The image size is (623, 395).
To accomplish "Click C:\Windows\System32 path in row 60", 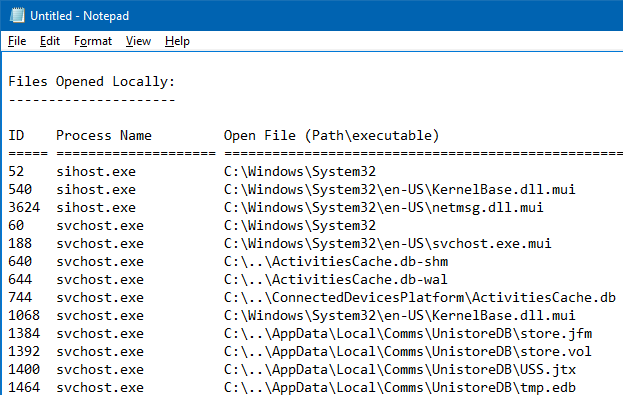I will point(300,226).
